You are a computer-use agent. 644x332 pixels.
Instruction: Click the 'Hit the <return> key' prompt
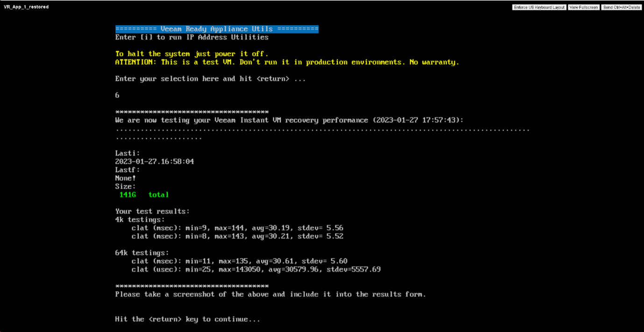tap(188, 319)
